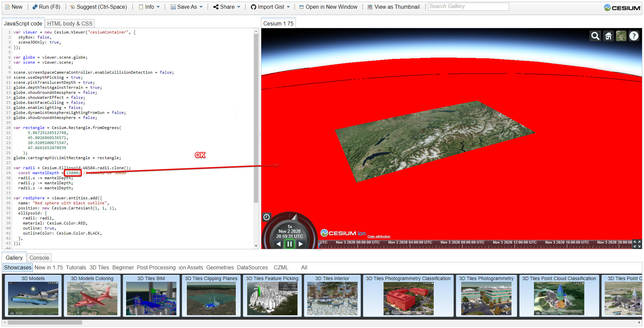
Task: Open 3D Models Coloring demo thumbnail
Action: tap(92, 296)
